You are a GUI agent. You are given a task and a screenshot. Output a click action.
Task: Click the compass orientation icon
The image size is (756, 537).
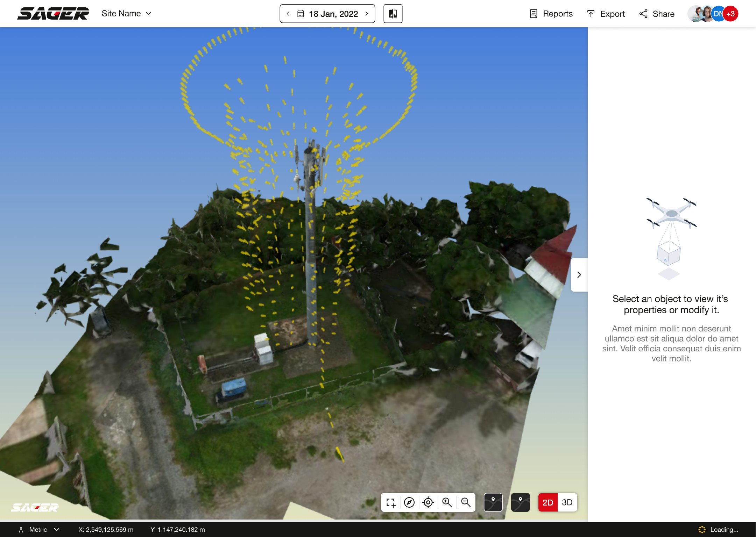[x=409, y=502]
